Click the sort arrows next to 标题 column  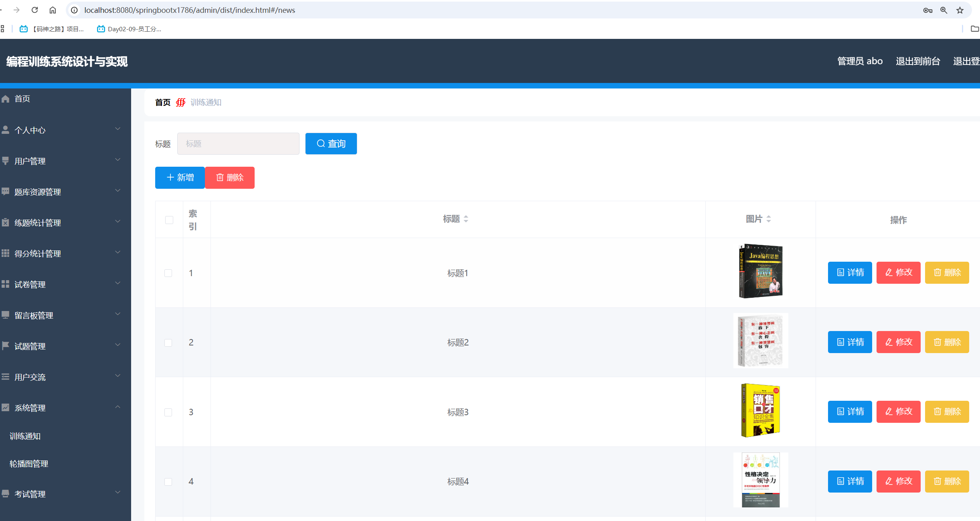(466, 219)
